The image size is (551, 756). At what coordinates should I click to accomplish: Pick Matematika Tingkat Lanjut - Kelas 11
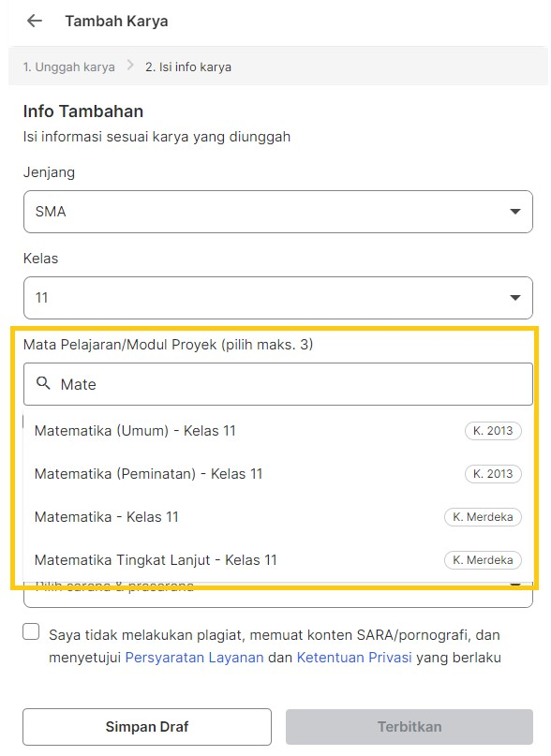tap(278, 560)
